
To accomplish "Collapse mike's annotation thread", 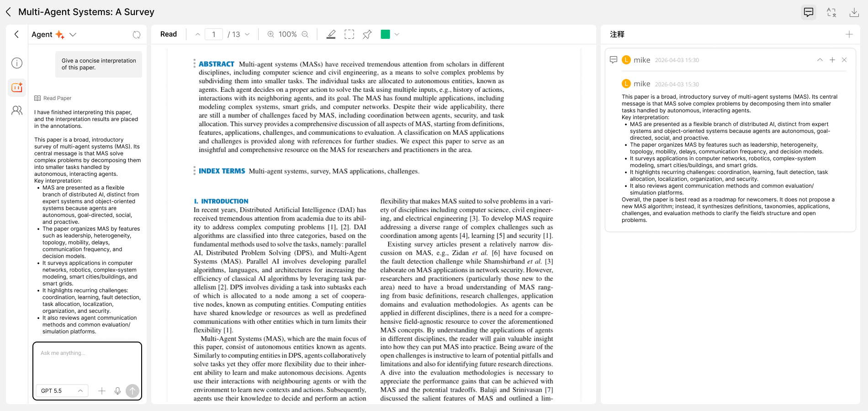I will click(x=820, y=60).
